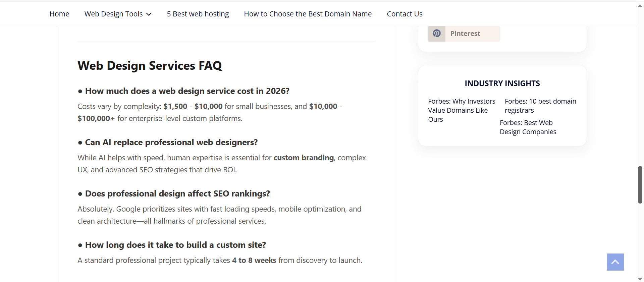Viewport: 644px width, 282px height.
Task: Open Forbes: 10 best domain registrars
Action: point(540,105)
